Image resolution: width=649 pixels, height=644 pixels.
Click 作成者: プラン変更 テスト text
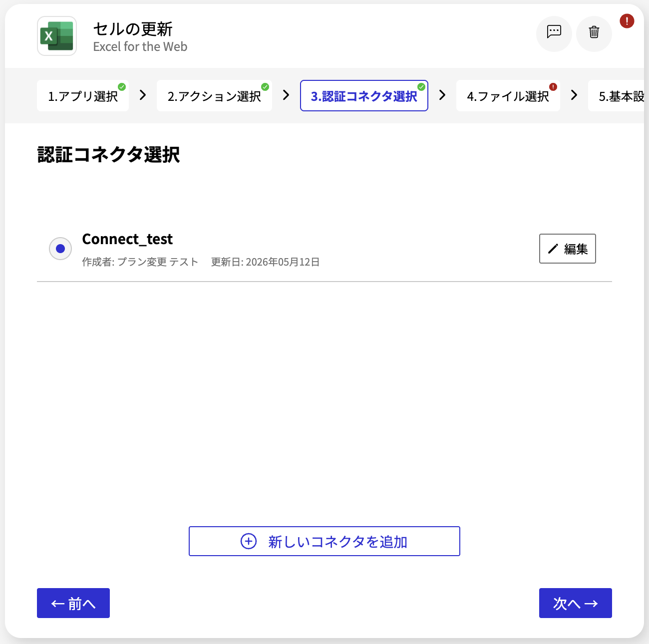140,262
